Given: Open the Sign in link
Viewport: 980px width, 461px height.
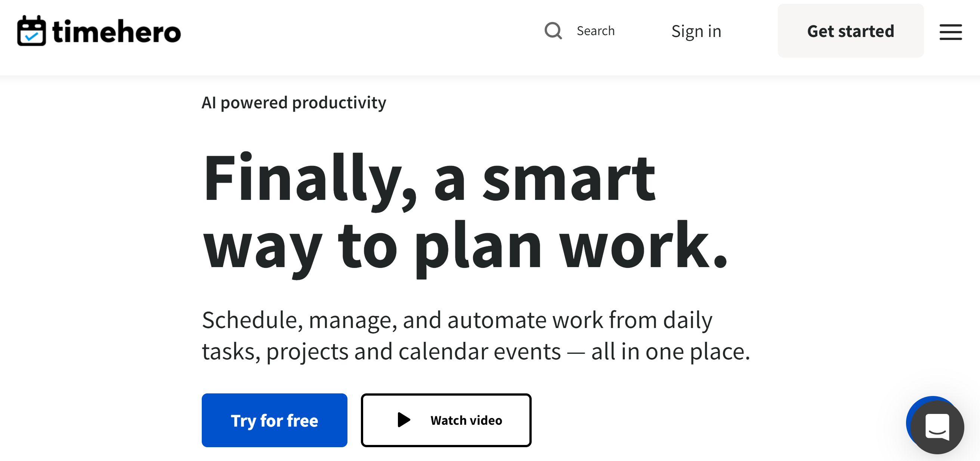Looking at the screenshot, I should coord(696,31).
